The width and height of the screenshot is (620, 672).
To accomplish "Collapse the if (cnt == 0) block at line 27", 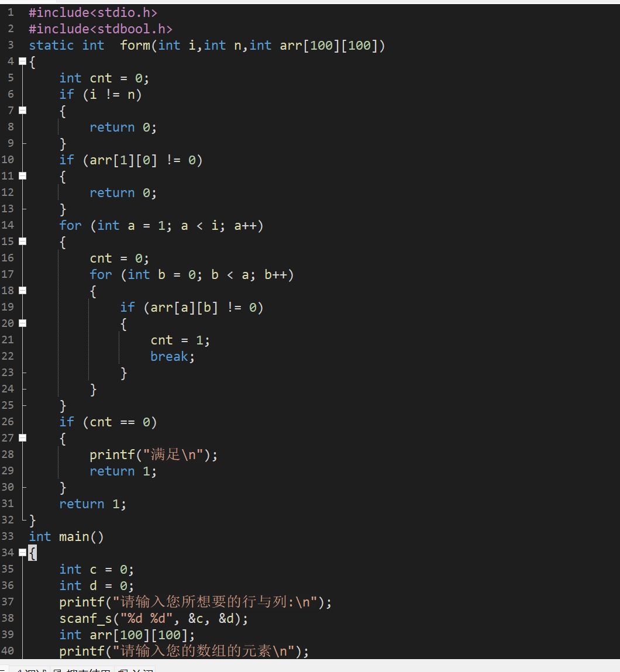I will click(23, 437).
